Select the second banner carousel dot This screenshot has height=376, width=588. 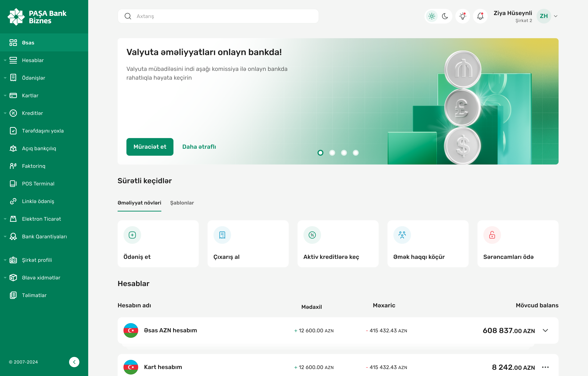[x=332, y=153]
